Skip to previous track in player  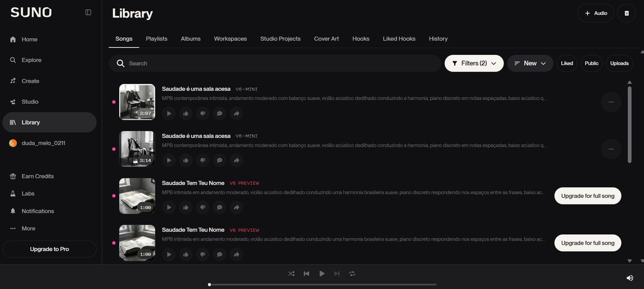[307, 274]
